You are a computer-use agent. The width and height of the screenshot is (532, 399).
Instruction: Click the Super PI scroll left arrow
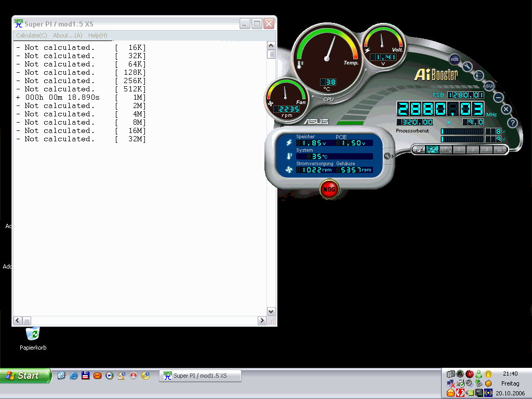18,321
